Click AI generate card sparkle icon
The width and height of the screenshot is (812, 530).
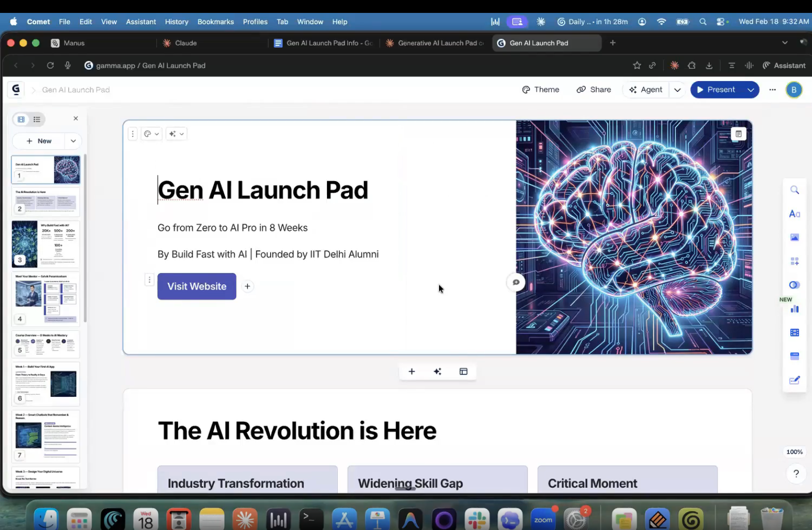point(438,372)
